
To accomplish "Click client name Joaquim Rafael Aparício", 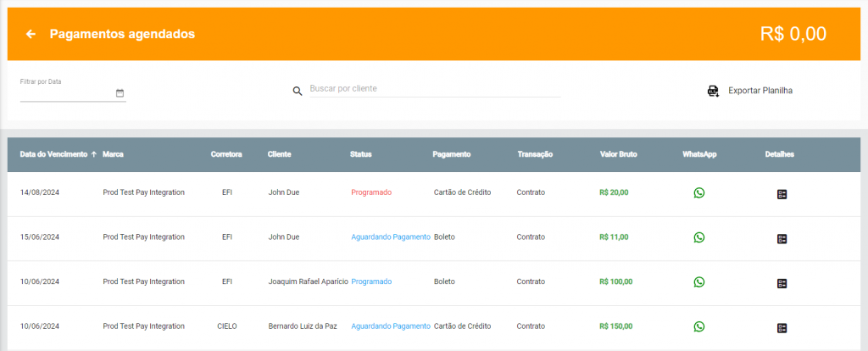I will (309, 281).
